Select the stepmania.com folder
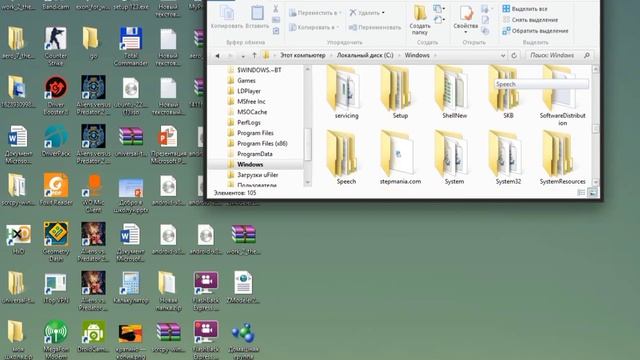The height and width of the screenshot is (360, 640). tap(400, 158)
